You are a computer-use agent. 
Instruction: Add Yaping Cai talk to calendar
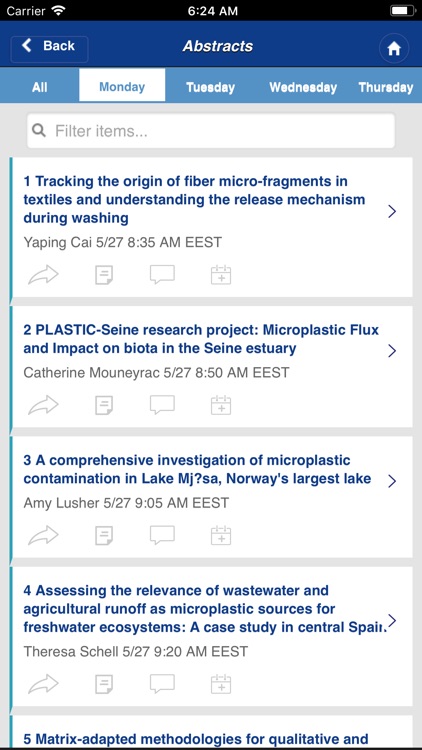(x=221, y=275)
